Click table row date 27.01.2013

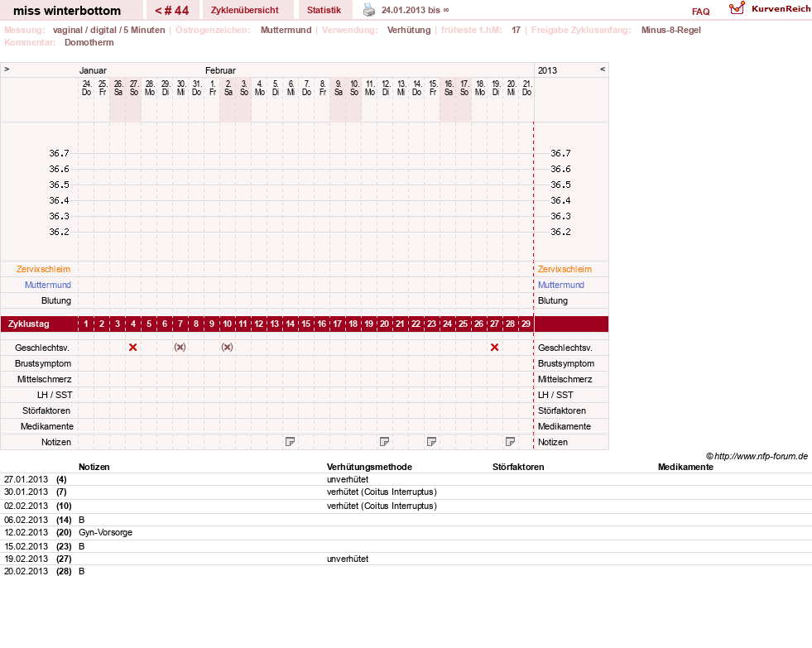coord(26,479)
